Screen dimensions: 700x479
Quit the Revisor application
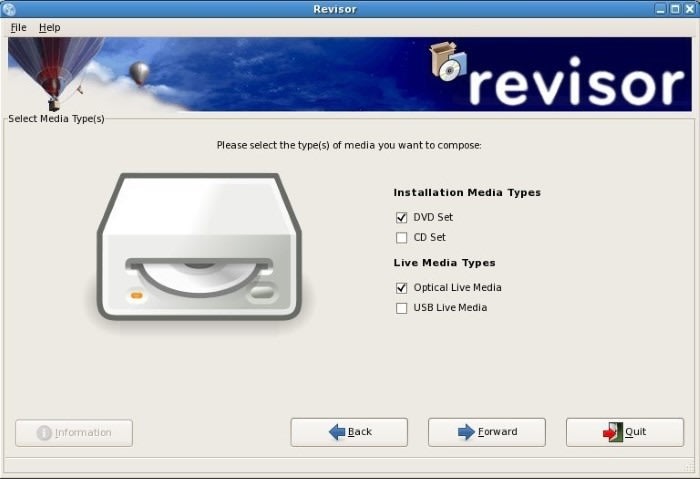(x=625, y=432)
